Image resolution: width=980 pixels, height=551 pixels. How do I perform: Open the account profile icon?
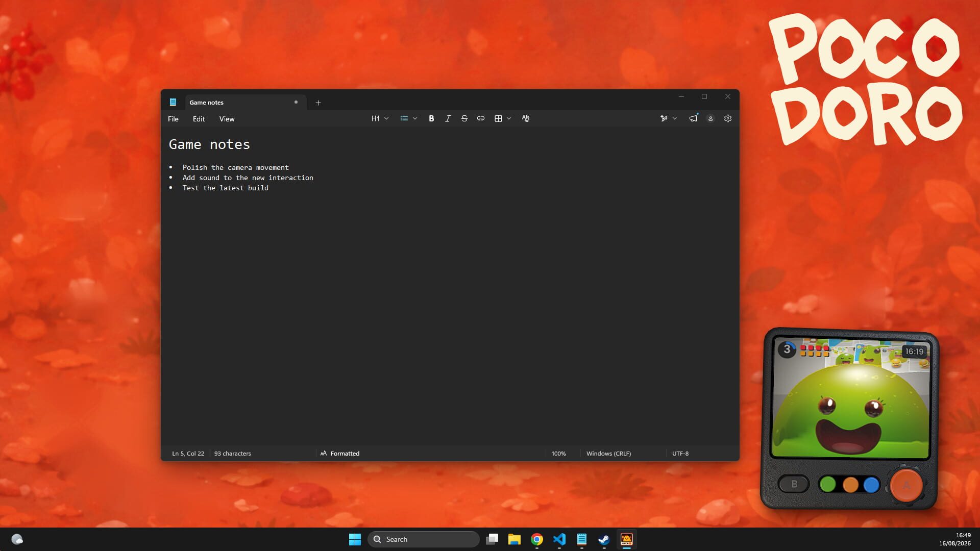tap(710, 118)
